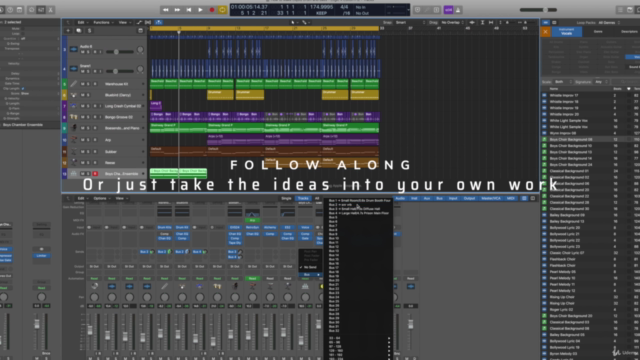Adjust the Snare1 track volume slider
The height and width of the screenshot is (360, 640).
click(120, 71)
